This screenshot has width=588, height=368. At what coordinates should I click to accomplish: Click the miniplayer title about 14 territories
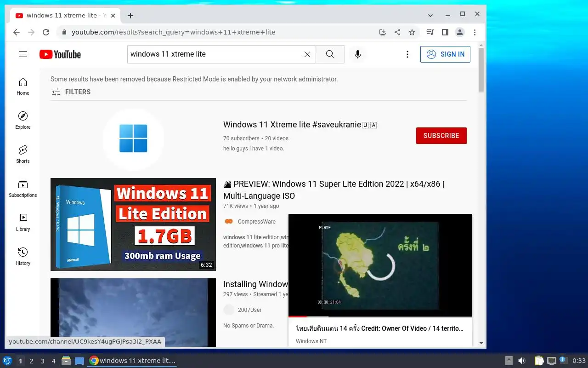coord(380,328)
